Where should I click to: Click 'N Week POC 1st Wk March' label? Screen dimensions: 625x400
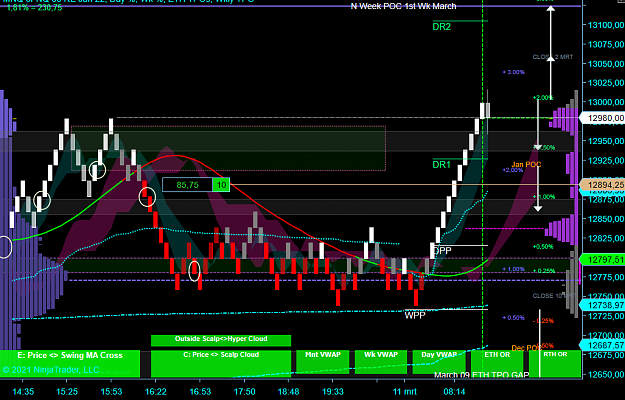click(403, 6)
